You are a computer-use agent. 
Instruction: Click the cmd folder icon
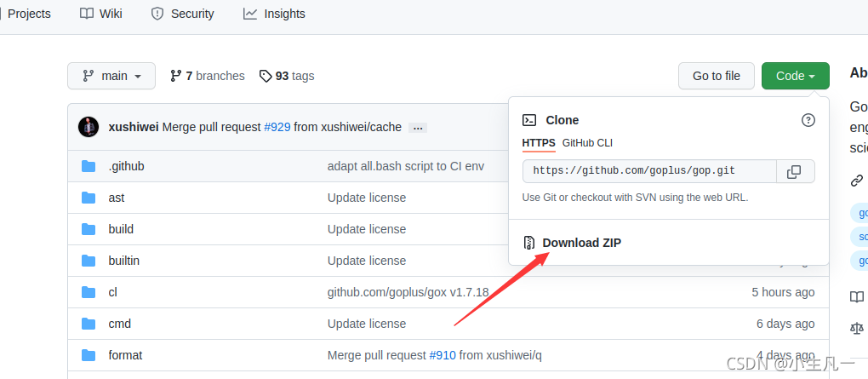(x=89, y=324)
